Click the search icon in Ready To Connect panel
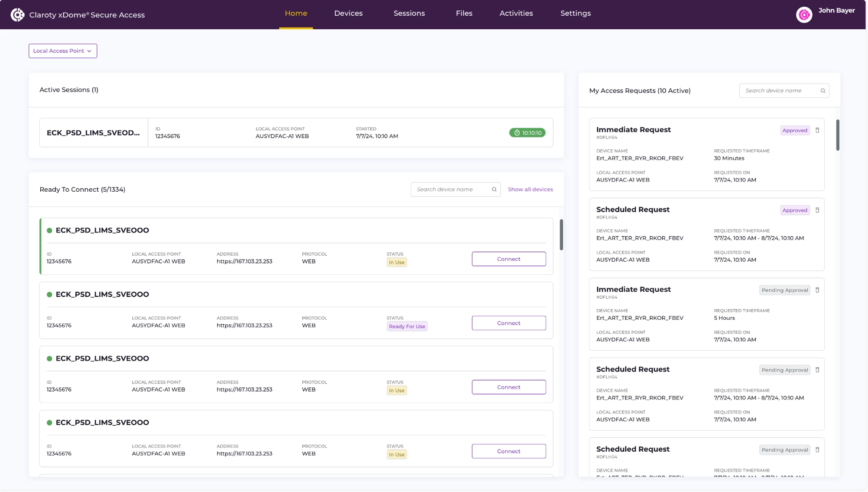 coord(494,189)
